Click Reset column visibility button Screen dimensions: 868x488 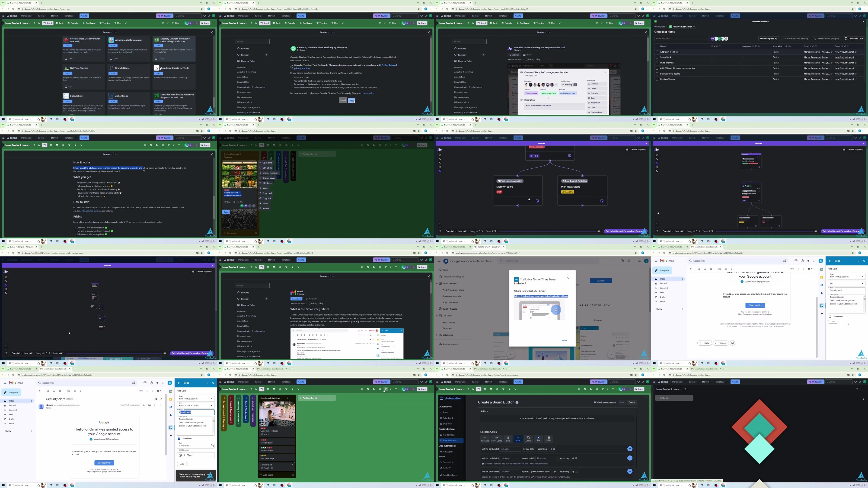[796, 39]
